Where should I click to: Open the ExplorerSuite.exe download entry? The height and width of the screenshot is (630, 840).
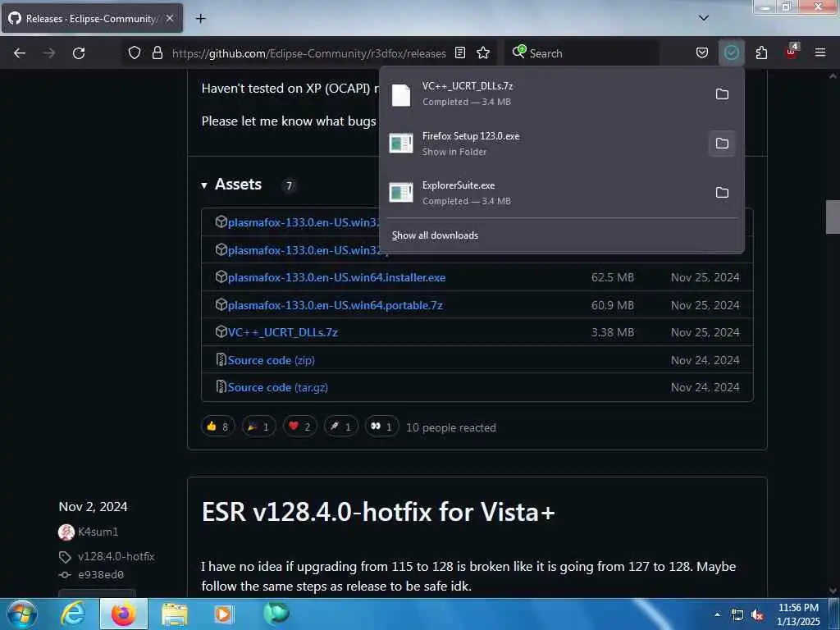pos(544,193)
